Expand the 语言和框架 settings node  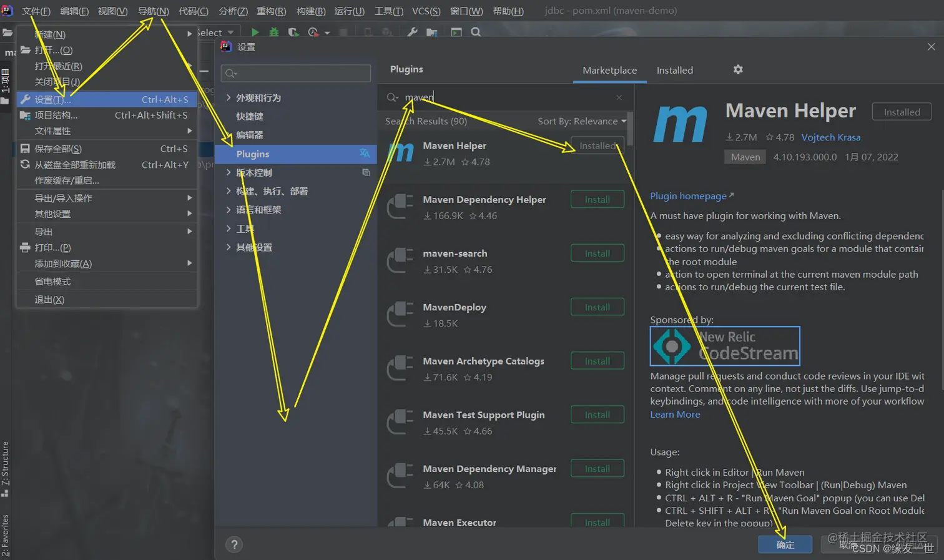[229, 210]
